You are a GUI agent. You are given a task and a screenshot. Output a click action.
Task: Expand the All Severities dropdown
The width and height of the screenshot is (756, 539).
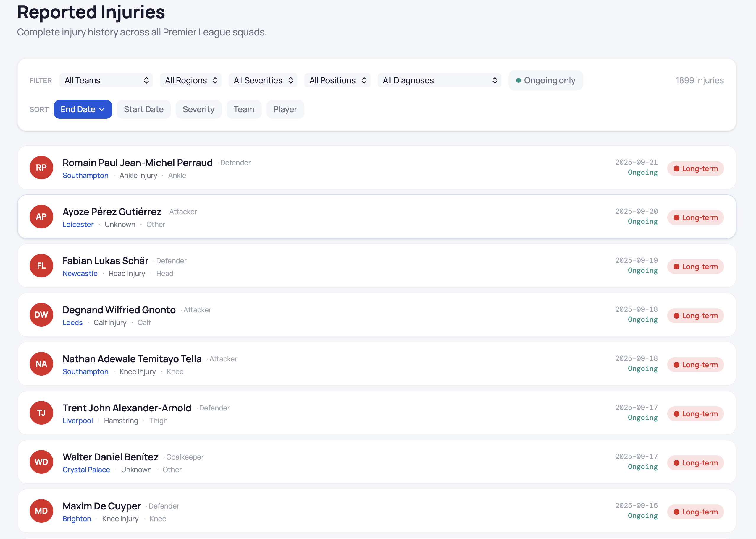pos(263,80)
